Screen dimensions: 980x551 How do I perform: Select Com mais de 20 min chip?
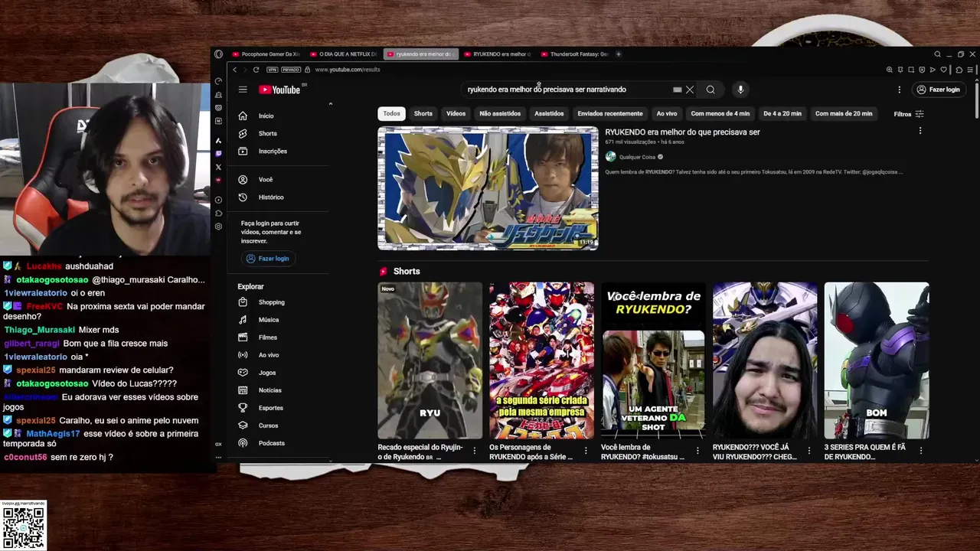click(844, 114)
